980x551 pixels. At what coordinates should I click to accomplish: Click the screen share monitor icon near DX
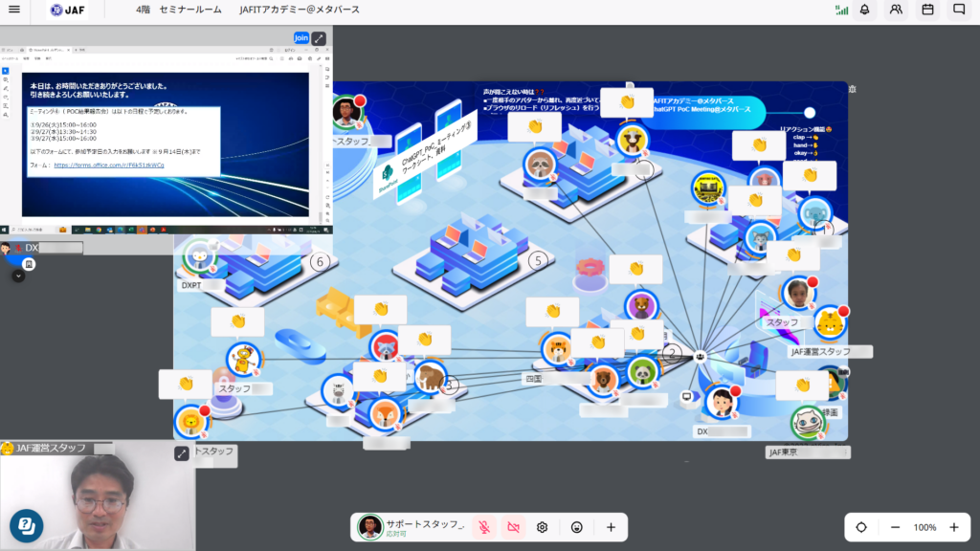(687, 397)
